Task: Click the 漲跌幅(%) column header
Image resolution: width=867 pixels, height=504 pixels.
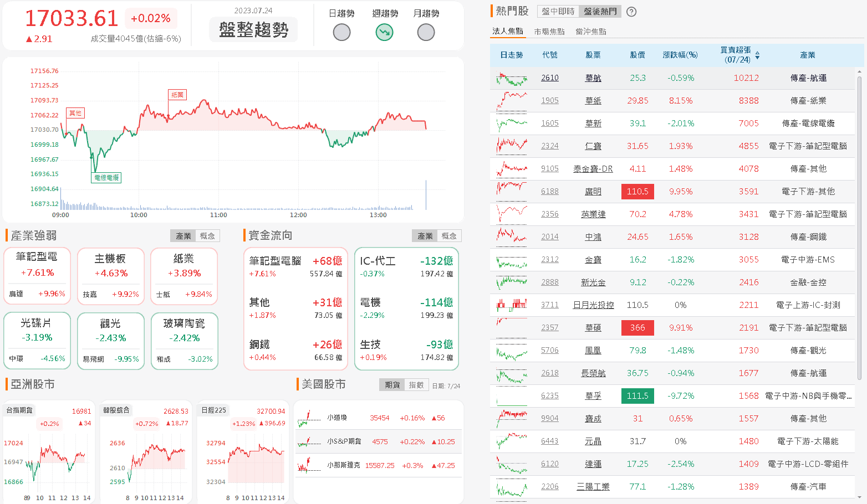Action: [x=680, y=55]
